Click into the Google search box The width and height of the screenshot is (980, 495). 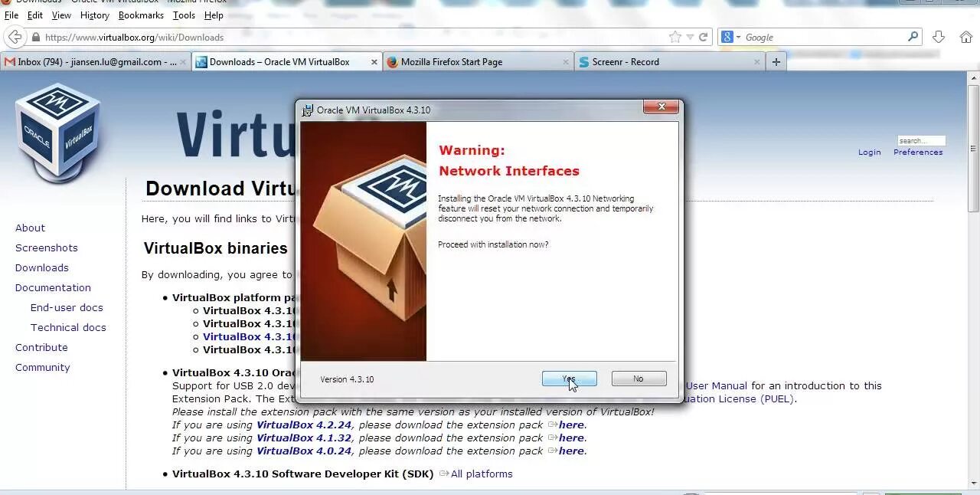coord(825,37)
